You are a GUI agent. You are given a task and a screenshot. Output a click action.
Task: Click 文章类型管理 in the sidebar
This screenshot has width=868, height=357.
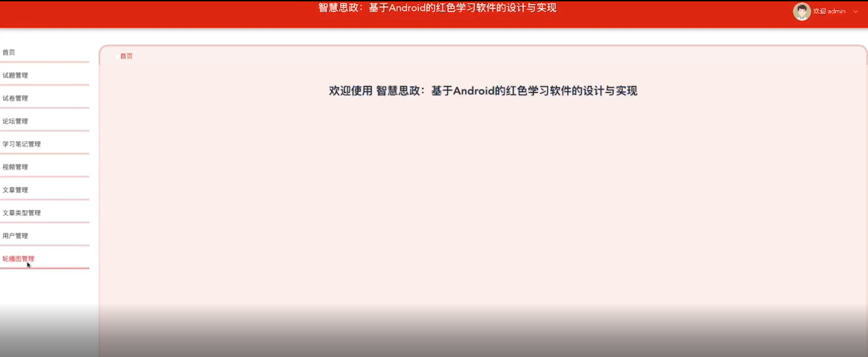pyautogui.click(x=44, y=213)
